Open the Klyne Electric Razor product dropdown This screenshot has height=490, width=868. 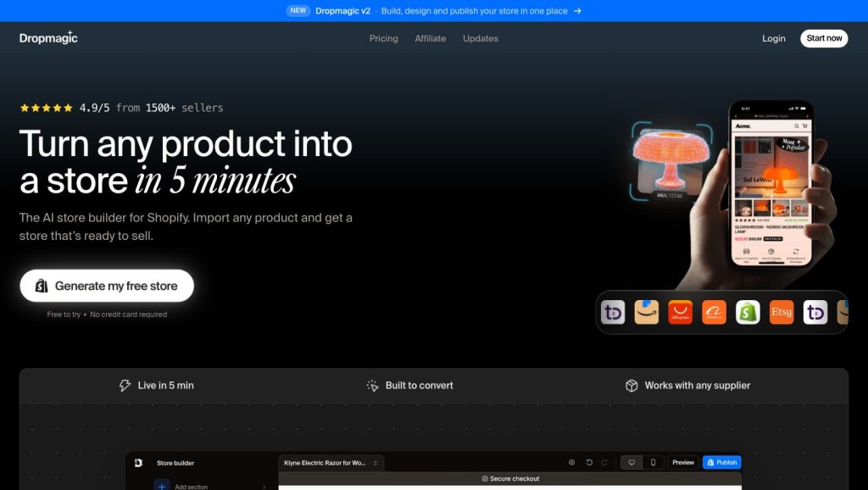coord(331,463)
